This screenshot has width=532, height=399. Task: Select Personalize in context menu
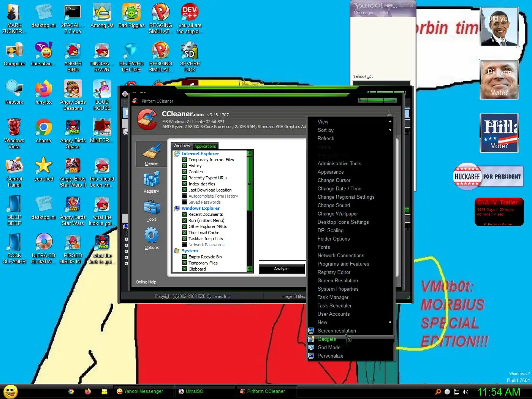(x=350, y=356)
